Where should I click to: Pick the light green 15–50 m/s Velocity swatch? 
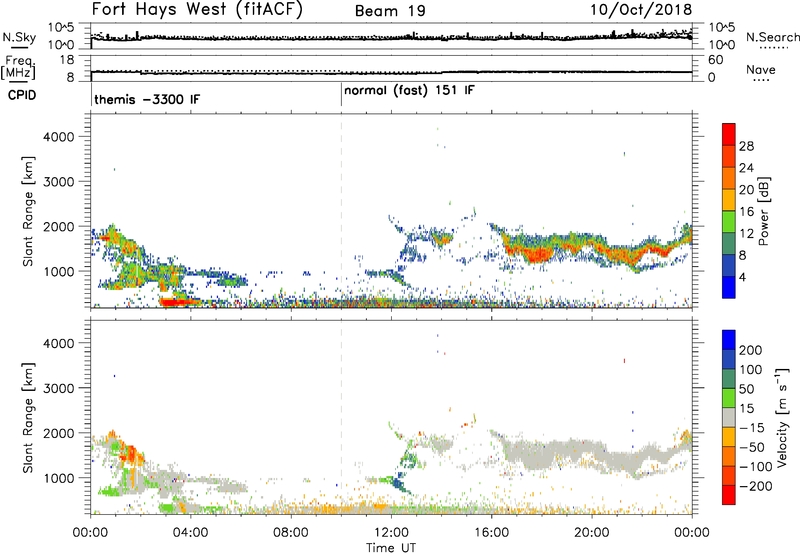[x=729, y=398]
